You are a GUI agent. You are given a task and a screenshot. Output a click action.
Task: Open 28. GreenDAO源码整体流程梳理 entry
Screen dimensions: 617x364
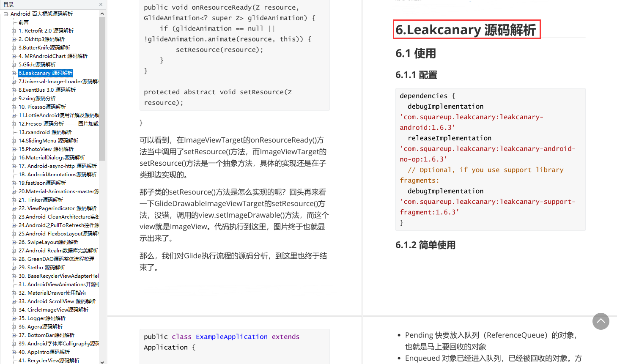[x=56, y=259]
